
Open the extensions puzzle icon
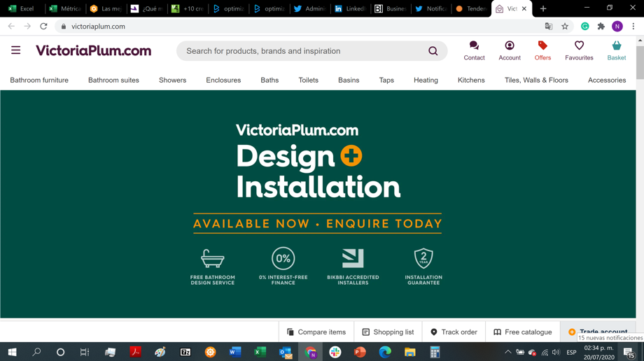click(601, 27)
